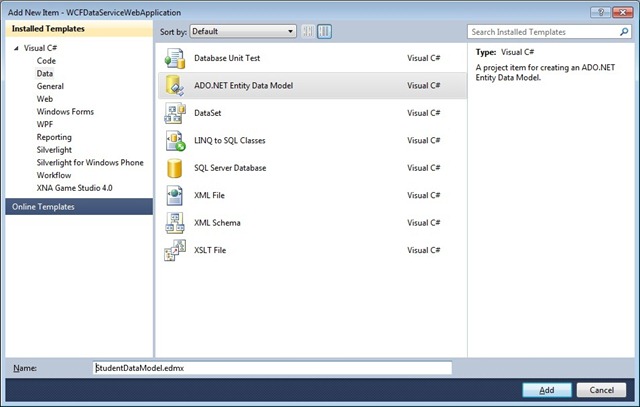Select the Silverlight for Windows Phone category
Image resolution: width=640 pixels, height=407 pixels.
click(x=90, y=162)
